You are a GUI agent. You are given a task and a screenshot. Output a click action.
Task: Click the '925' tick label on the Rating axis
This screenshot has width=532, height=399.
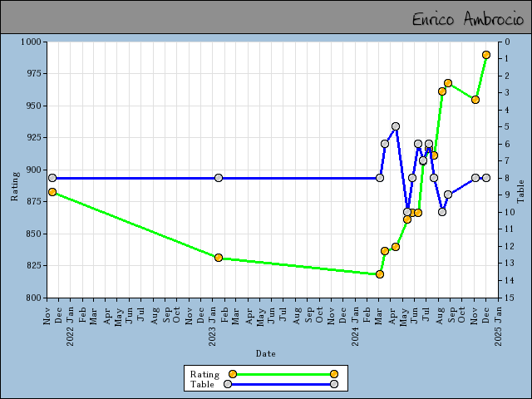point(34,137)
